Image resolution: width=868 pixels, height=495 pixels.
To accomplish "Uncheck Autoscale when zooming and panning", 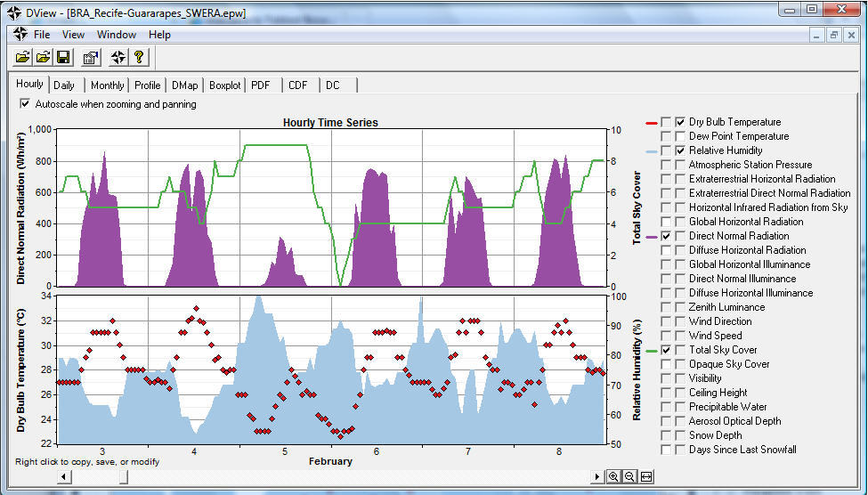I will [24, 103].
